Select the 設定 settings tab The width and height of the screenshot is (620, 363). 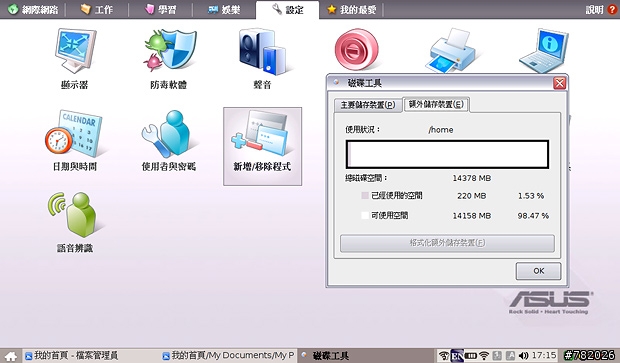(287, 9)
